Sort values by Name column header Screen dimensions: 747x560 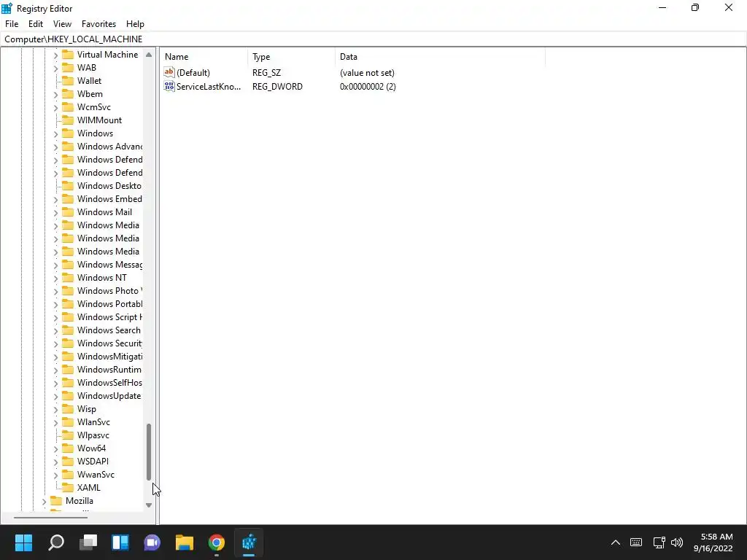[204, 57]
